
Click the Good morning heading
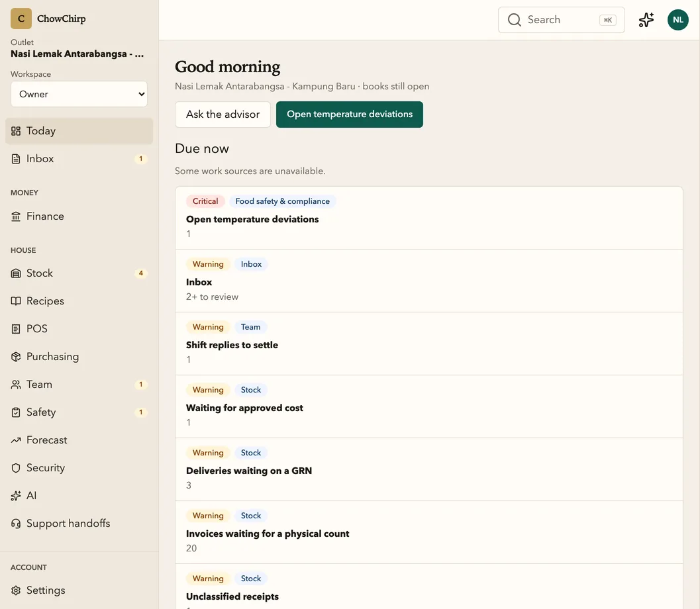[227, 67]
